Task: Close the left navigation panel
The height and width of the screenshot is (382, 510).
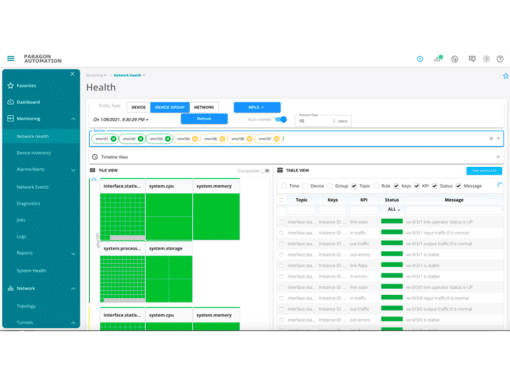Action: (x=72, y=74)
